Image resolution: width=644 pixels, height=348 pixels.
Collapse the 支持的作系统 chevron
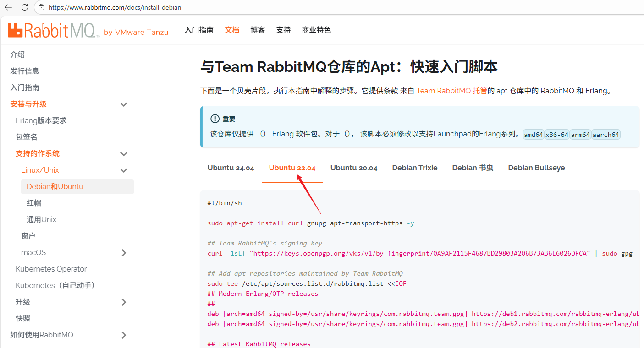click(124, 154)
